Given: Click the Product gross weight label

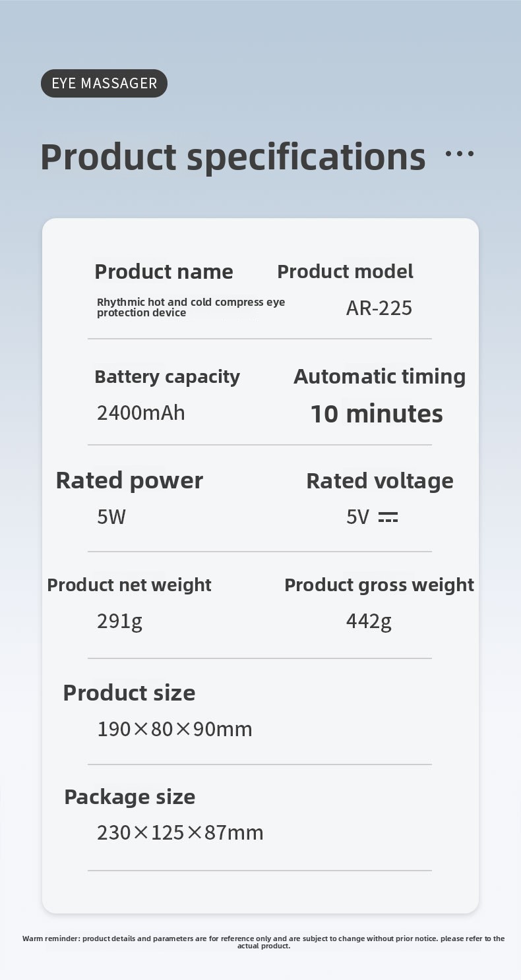Looking at the screenshot, I should (x=379, y=585).
